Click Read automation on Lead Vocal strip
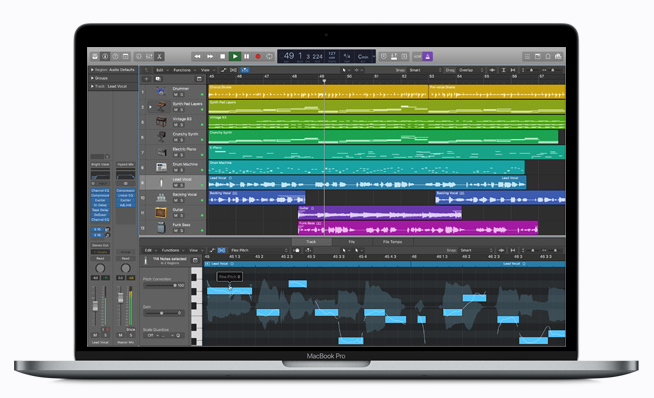The height and width of the screenshot is (398, 654). (x=100, y=259)
